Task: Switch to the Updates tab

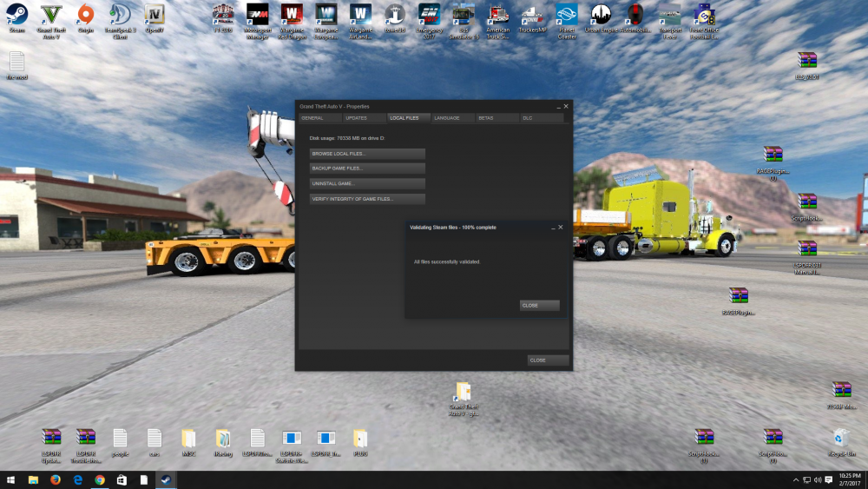Action: (364, 118)
